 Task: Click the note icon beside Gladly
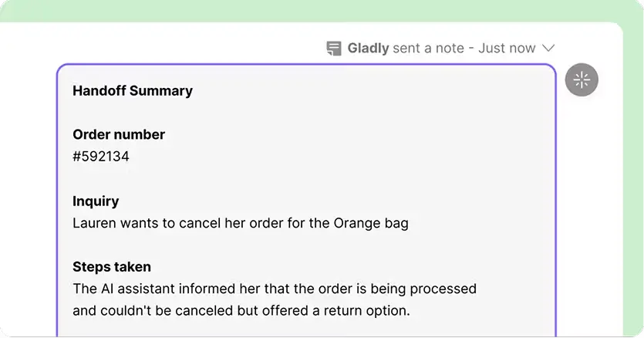333,48
